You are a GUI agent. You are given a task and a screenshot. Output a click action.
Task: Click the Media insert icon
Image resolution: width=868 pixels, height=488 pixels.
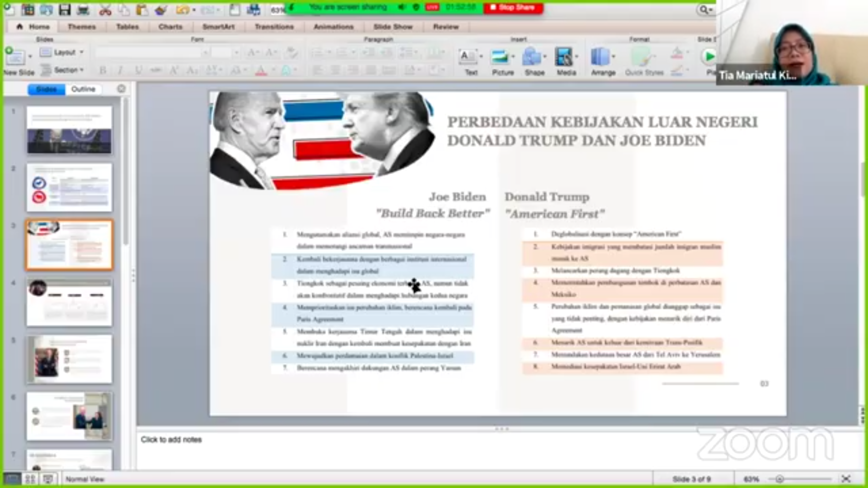coord(564,57)
